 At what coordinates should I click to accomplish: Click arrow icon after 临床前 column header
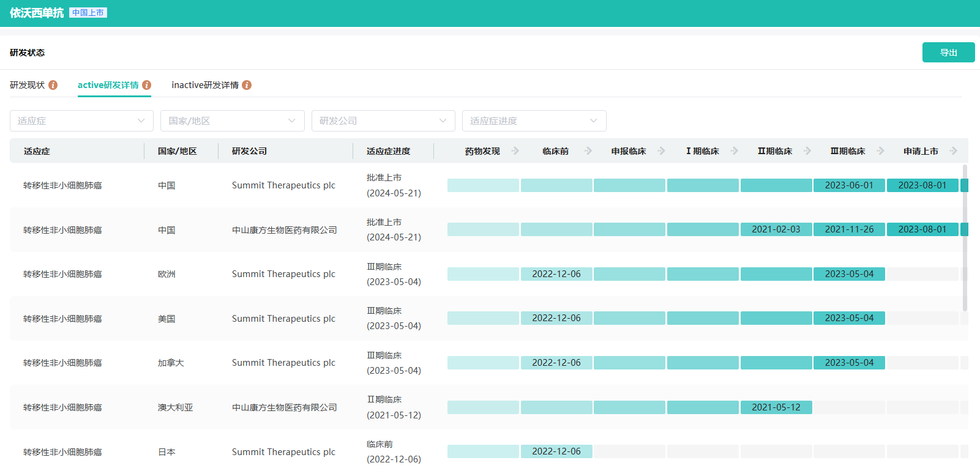(x=588, y=151)
